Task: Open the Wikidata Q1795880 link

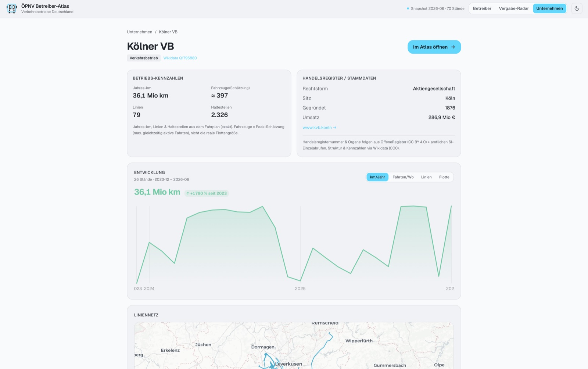Action: point(180,58)
